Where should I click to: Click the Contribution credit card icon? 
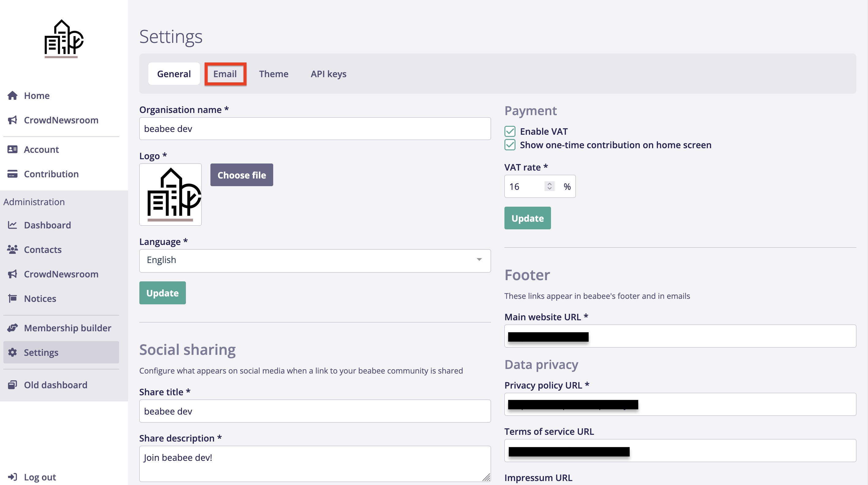click(x=13, y=174)
